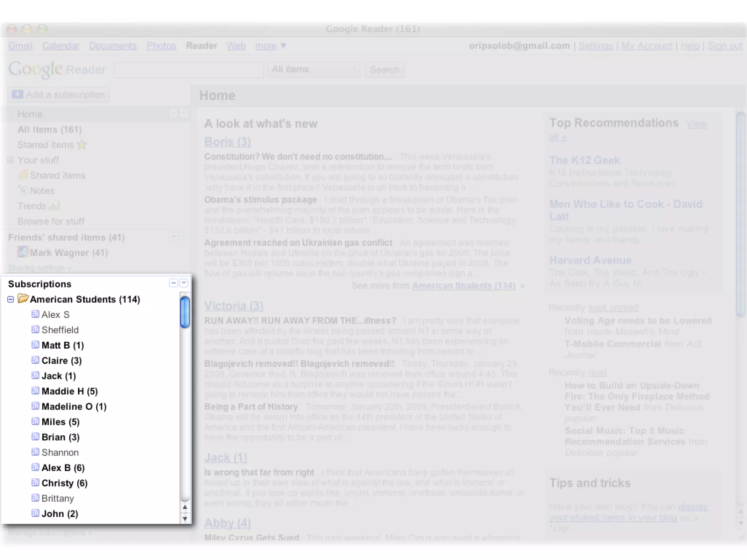Open Gmail from the top navigation
Viewport: 747px width, 560px height.
[x=20, y=46]
